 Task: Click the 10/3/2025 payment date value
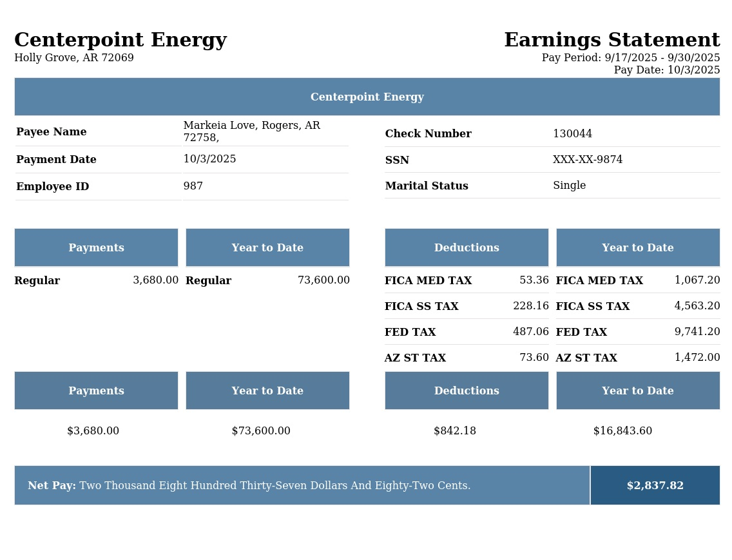coord(209,159)
